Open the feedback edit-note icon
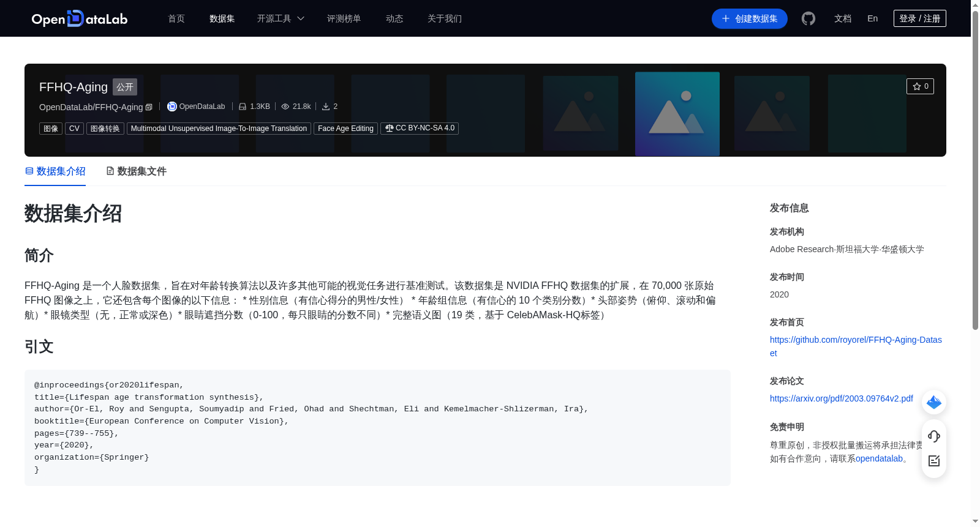The width and height of the screenshot is (980, 527). pyautogui.click(x=934, y=461)
